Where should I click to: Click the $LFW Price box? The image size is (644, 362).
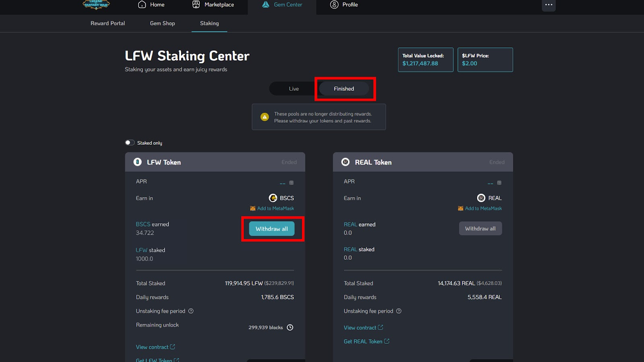pos(485,60)
